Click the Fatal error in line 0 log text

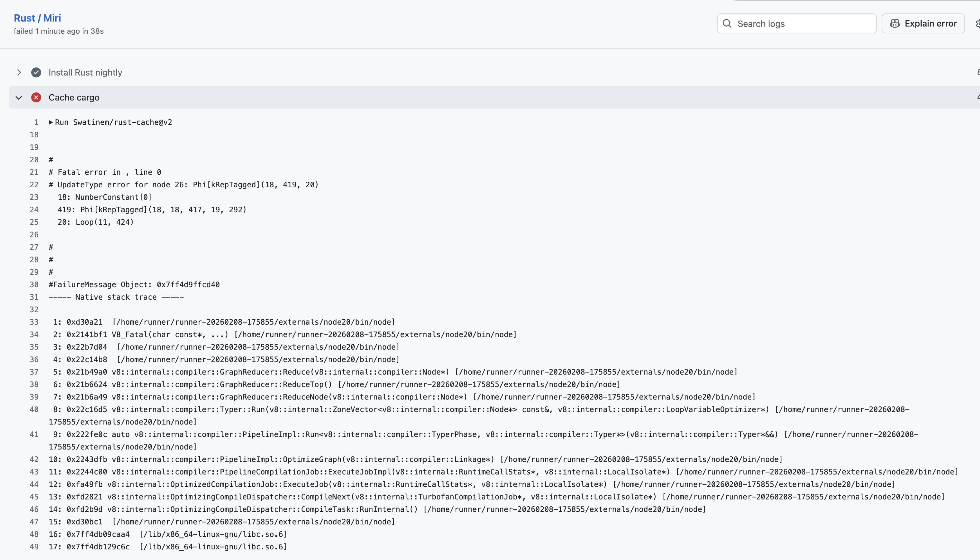coord(105,172)
